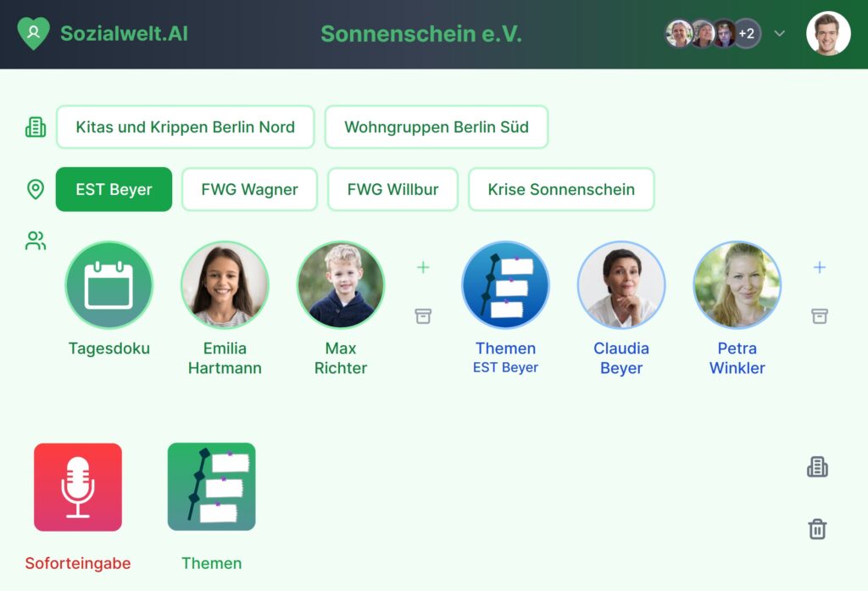868x591 pixels.
Task: Switch to FWG Wagner location
Action: (250, 189)
